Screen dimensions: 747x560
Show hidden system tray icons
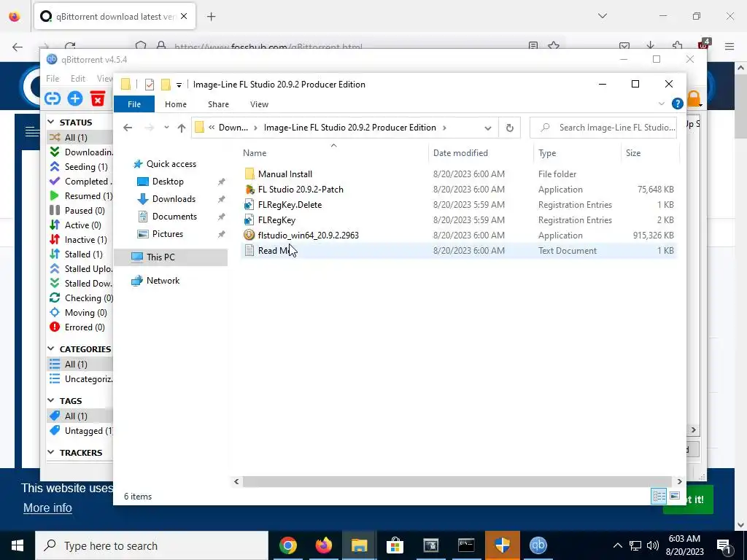617,545
